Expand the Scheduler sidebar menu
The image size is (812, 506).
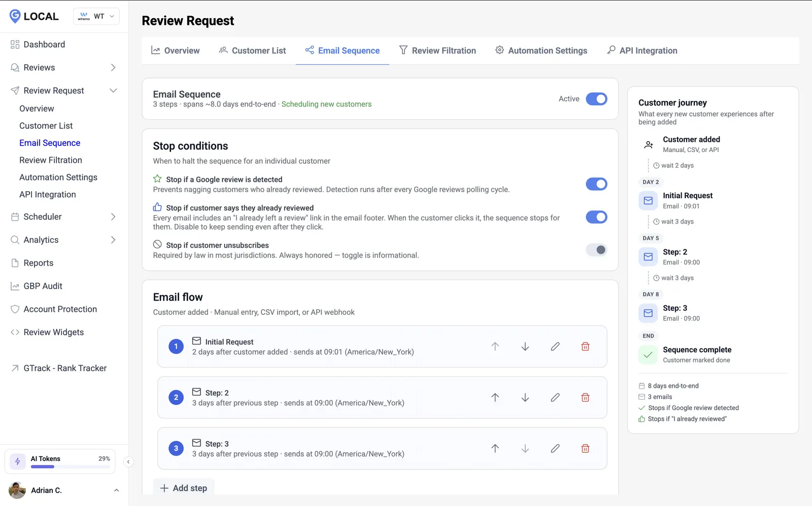113,217
